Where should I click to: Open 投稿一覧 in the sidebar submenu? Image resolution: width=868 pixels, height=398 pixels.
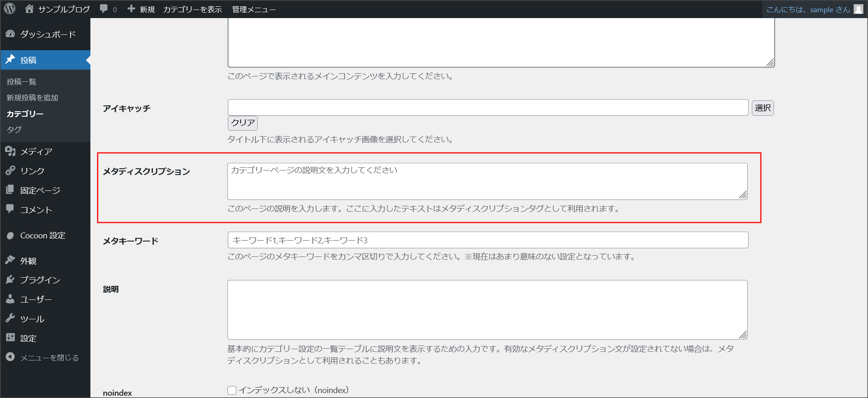[x=22, y=82]
